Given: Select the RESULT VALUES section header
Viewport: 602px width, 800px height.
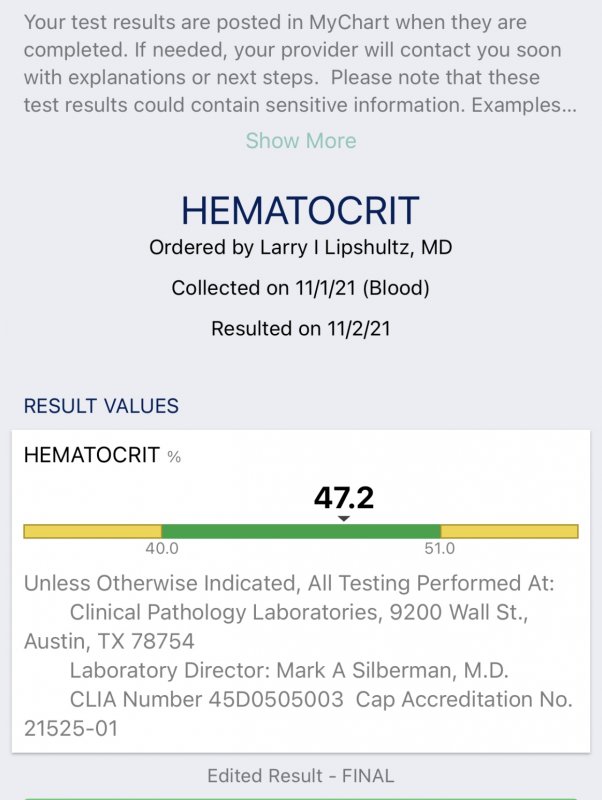Looking at the screenshot, I should pyautogui.click(x=101, y=406).
